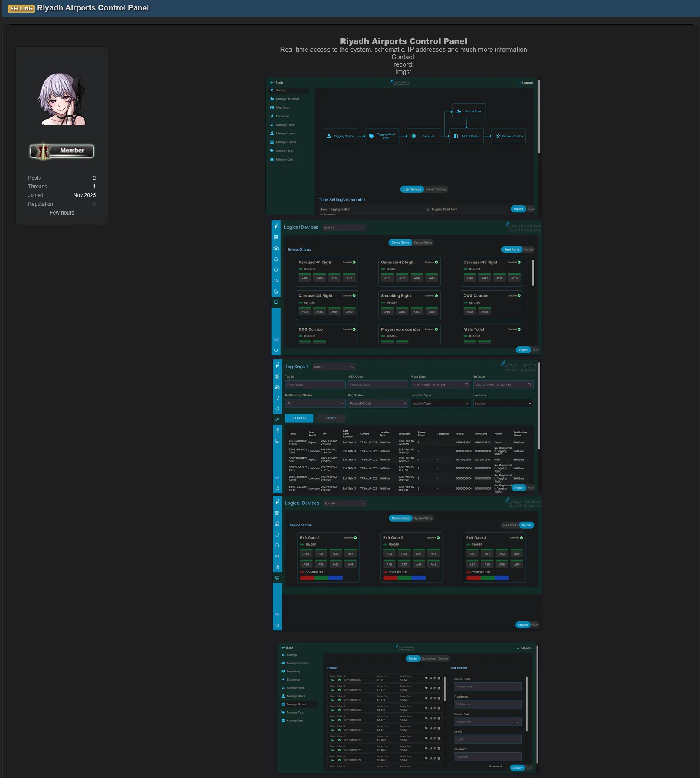Click the Member rank badge
Image resolution: width=700 pixels, height=778 pixels.
click(x=62, y=151)
